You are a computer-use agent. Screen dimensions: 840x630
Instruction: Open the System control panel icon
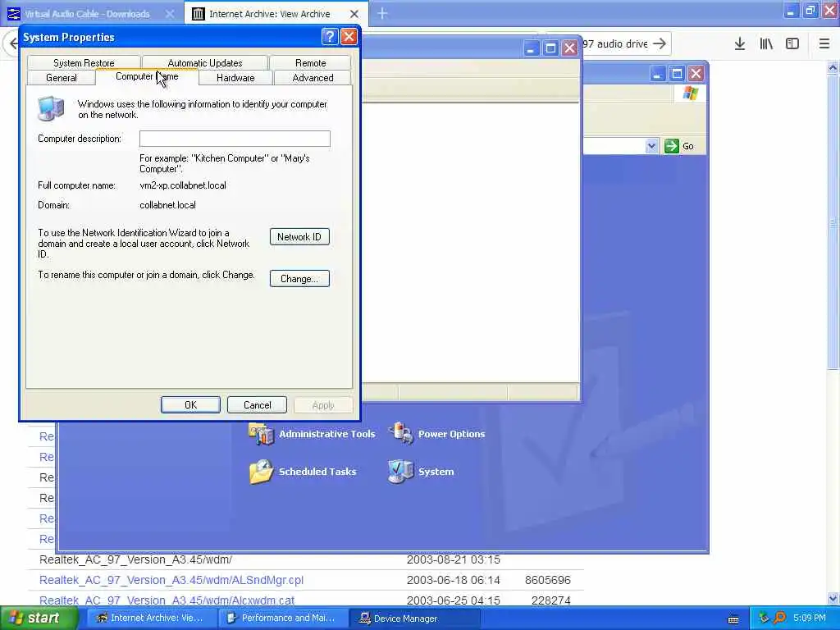[x=421, y=472]
